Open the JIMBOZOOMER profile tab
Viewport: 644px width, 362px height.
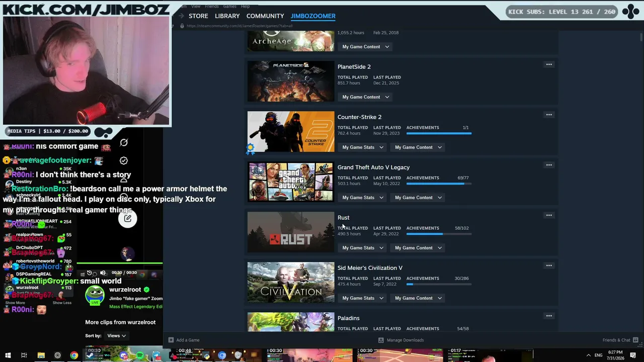(x=313, y=16)
